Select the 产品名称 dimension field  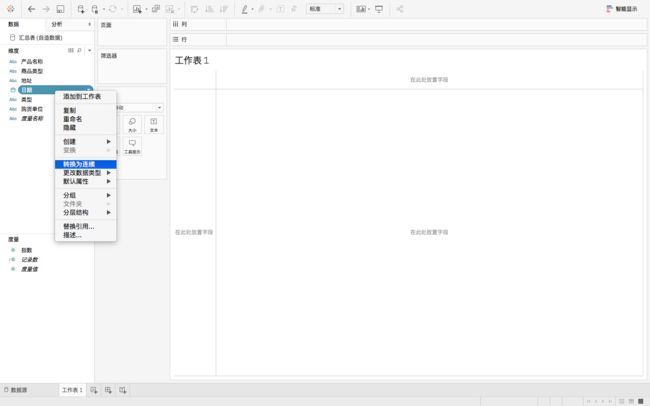click(32, 61)
